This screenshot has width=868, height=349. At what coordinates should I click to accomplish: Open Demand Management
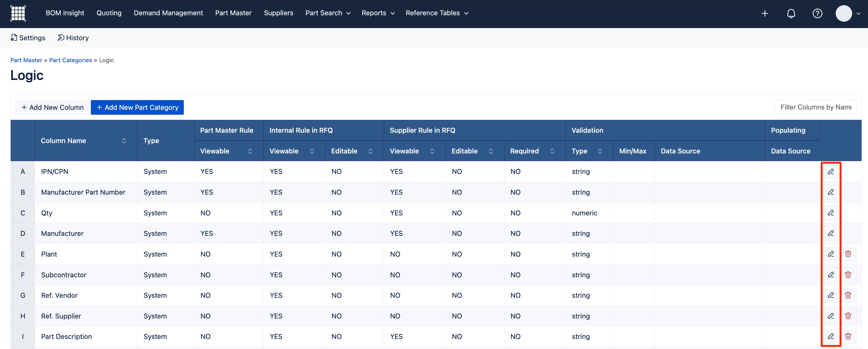tap(168, 13)
